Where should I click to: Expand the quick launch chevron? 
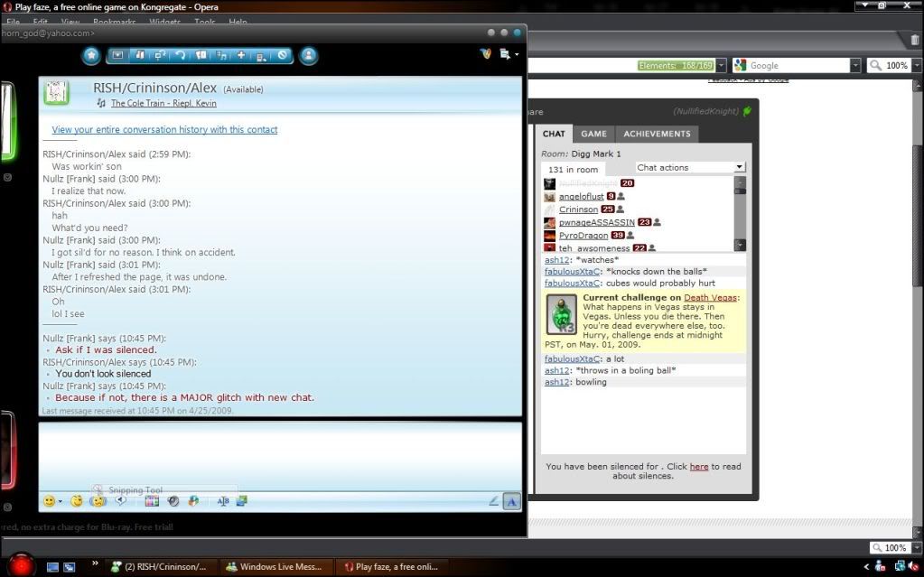click(95, 563)
